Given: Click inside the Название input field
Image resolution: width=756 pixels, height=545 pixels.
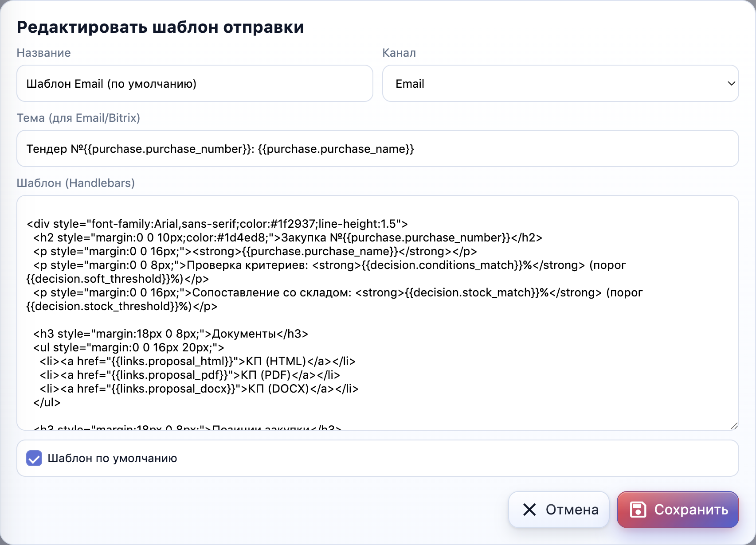Looking at the screenshot, I should coord(194,83).
